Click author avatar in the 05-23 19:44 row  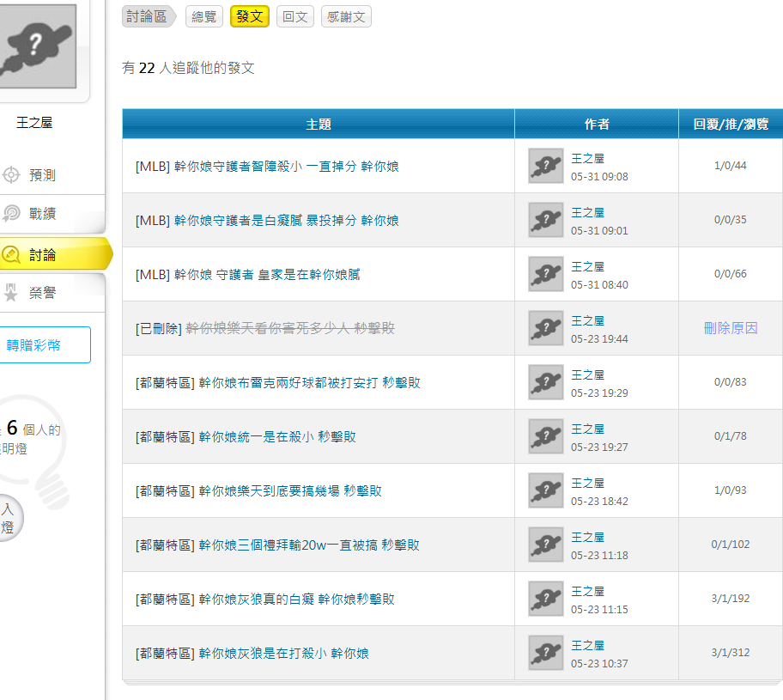(546, 328)
